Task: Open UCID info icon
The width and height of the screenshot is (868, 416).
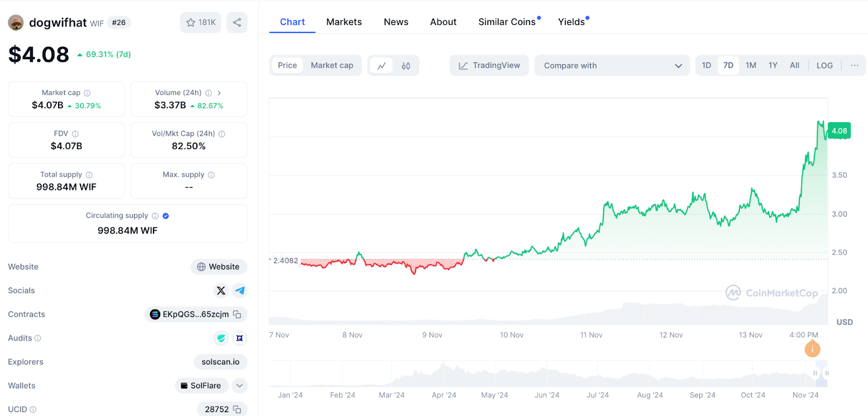Action: coord(33,409)
